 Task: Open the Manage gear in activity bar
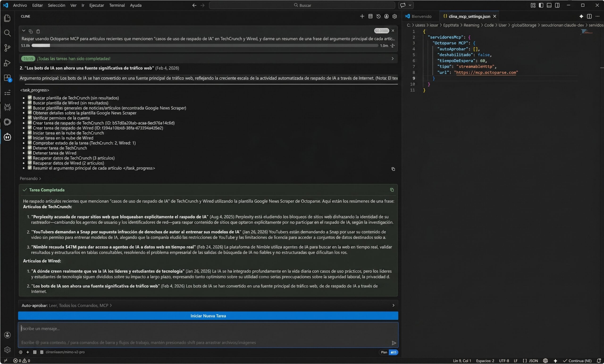[7, 350]
